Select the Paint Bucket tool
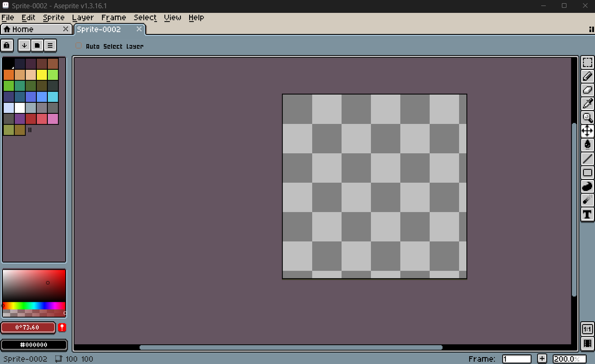 [588, 145]
